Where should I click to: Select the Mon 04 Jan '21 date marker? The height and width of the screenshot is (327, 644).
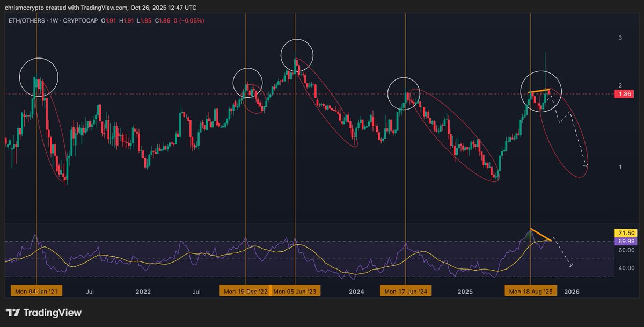[36, 292]
